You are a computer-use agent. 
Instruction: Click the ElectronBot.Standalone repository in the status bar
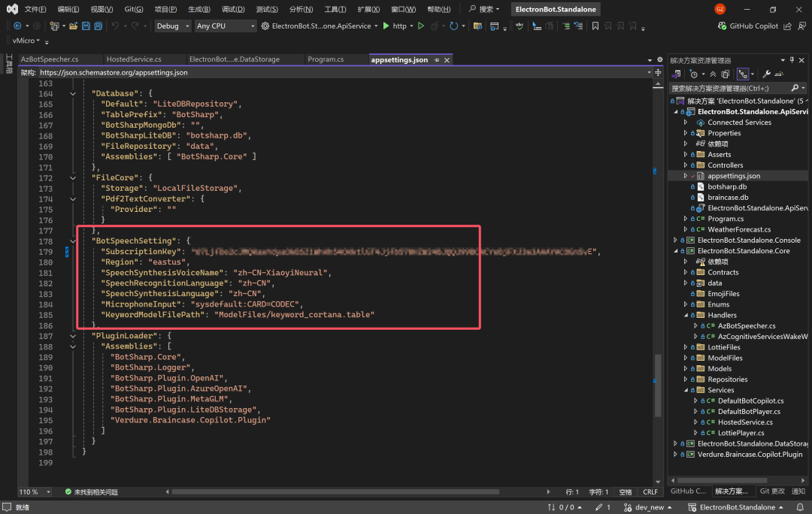tap(736, 507)
